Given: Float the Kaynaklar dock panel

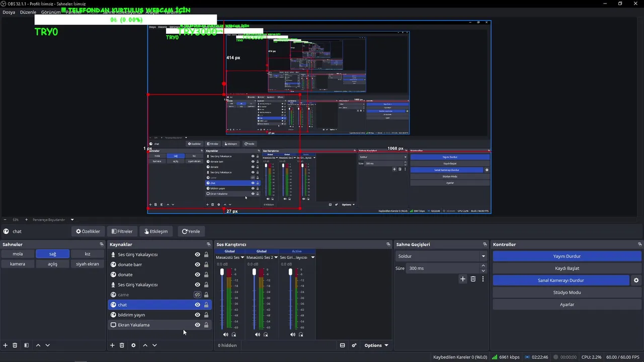Looking at the screenshot, I should click(208, 244).
